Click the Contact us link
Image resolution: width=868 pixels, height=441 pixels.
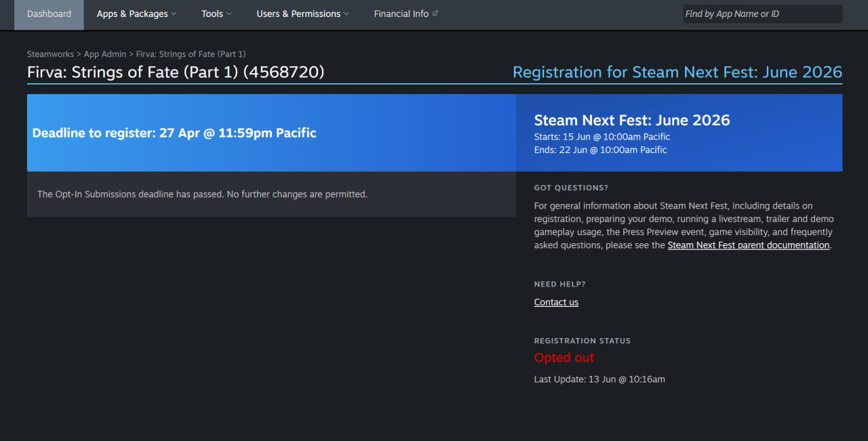(x=556, y=302)
